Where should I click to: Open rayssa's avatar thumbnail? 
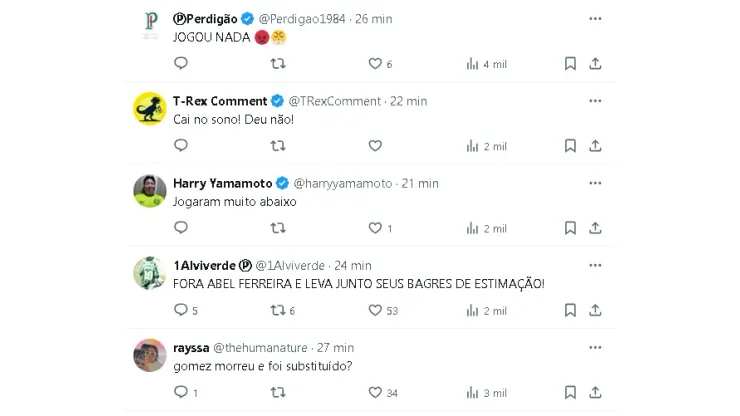[x=150, y=355]
